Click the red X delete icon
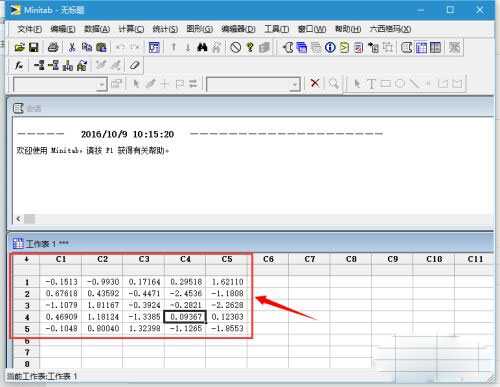The width and height of the screenshot is (500, 387). pos(315,83)
